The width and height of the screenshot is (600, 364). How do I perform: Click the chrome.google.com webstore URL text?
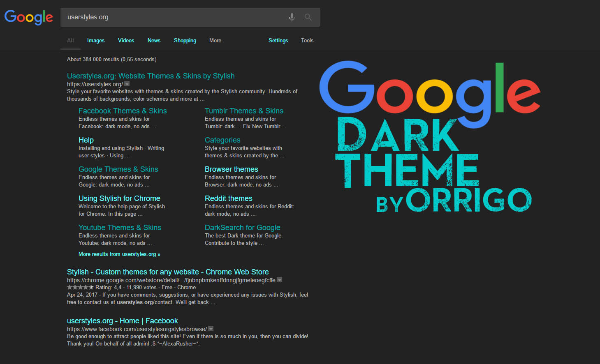[x=171, y=280]
